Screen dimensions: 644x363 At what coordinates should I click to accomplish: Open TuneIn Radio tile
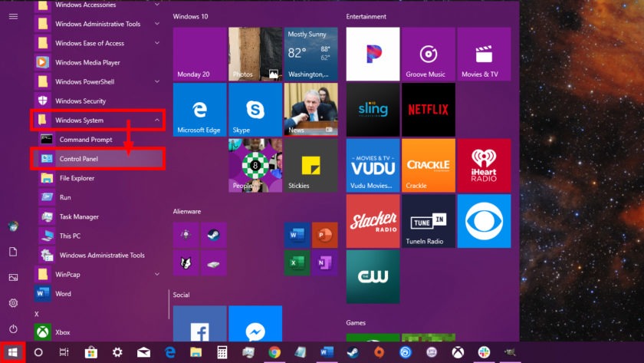pyautogui.click(x=428, y=221)
